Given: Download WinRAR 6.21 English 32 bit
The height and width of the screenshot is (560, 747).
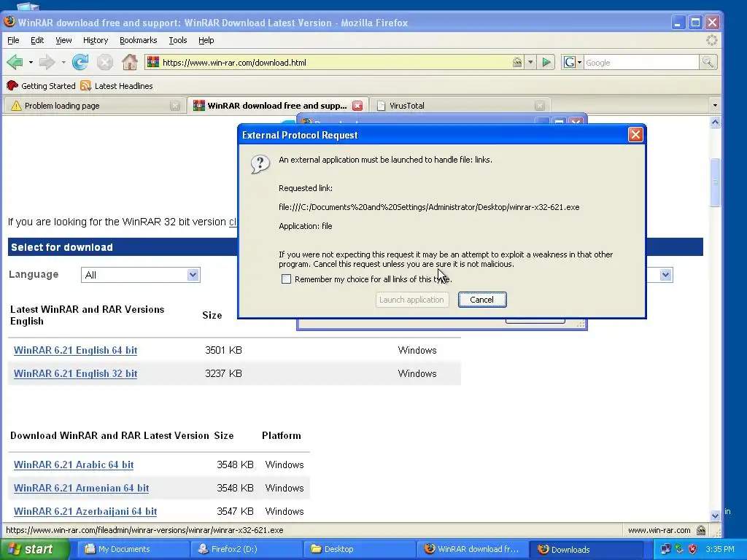Looking at the screenshot, I should tap(75, 373).
